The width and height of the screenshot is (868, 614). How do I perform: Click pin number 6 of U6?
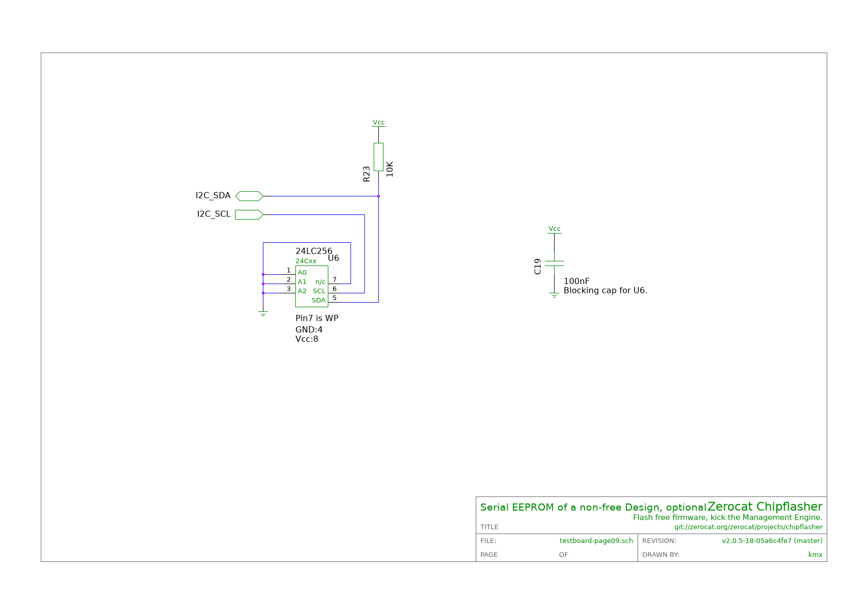[335, 289]
